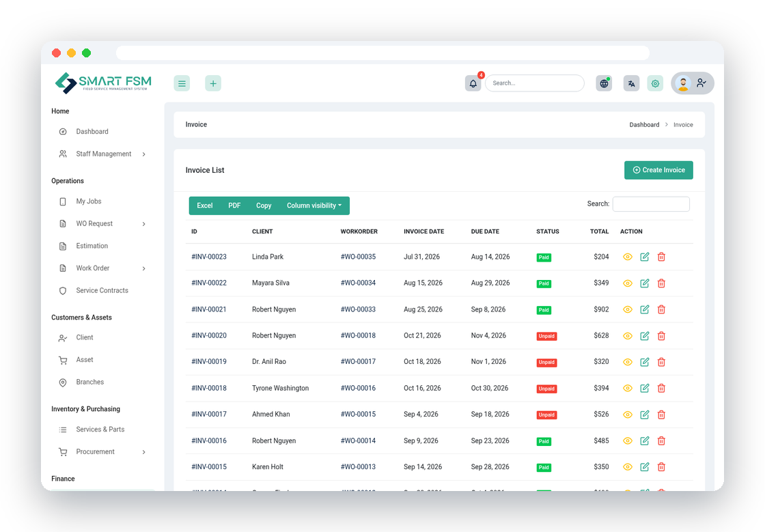The width and height of the screenshot is (765, 532).
Task: Edit invoice #INV-00019
Action: tap(645, 362)
